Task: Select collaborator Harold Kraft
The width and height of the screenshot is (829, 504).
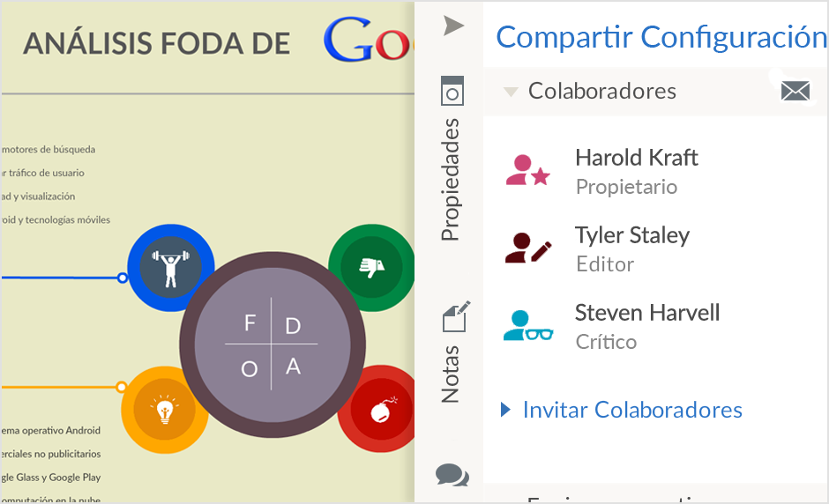Action: [637, 158]
